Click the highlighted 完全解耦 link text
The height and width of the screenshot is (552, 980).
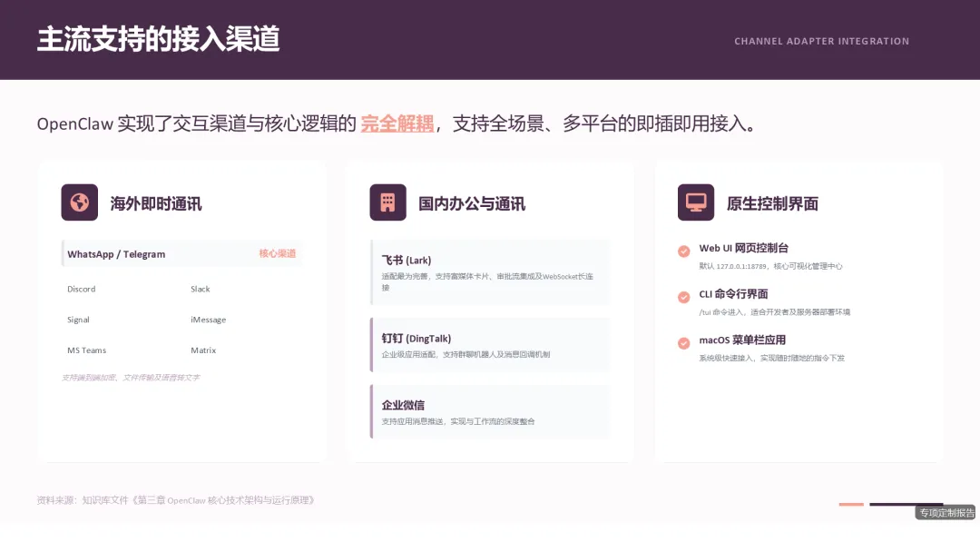coord(397,123)
